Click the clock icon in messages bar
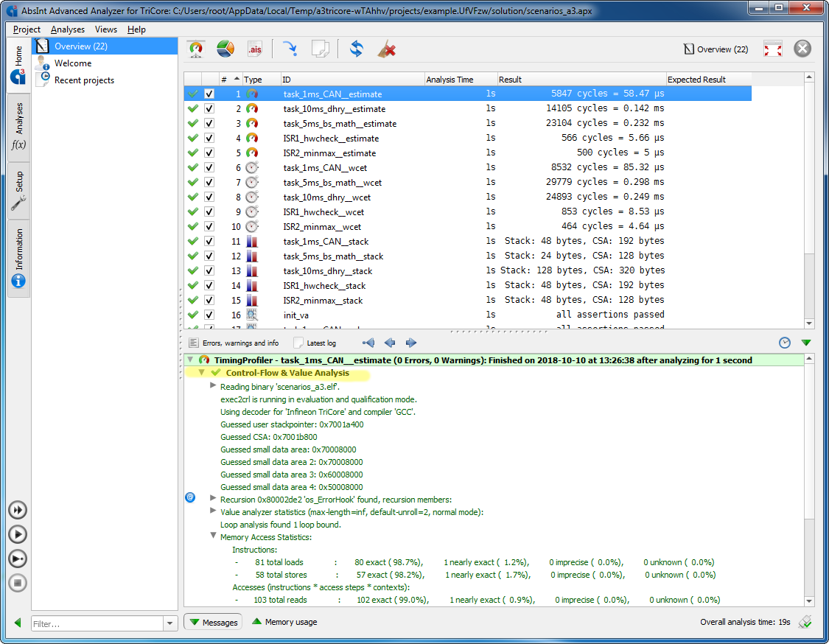The width and height of the screenshot is (829, 644). [x=785, y=343]
